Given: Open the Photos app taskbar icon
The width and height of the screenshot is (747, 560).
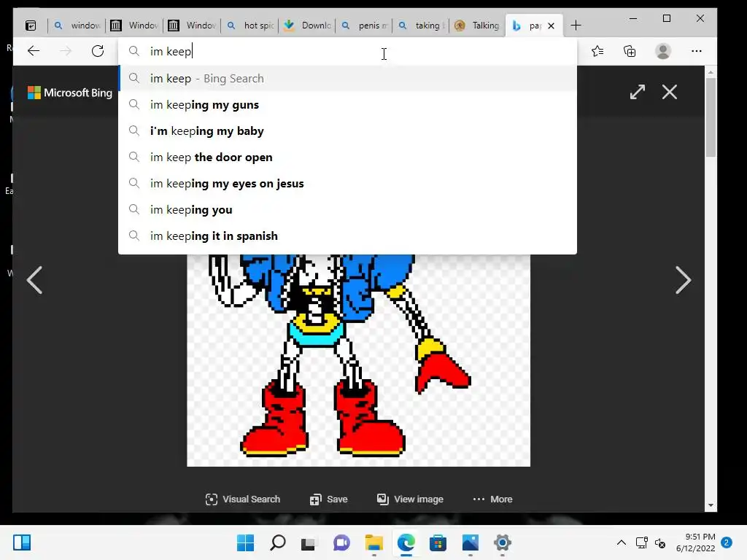Looking at the screenshot, I should point(471,542).
